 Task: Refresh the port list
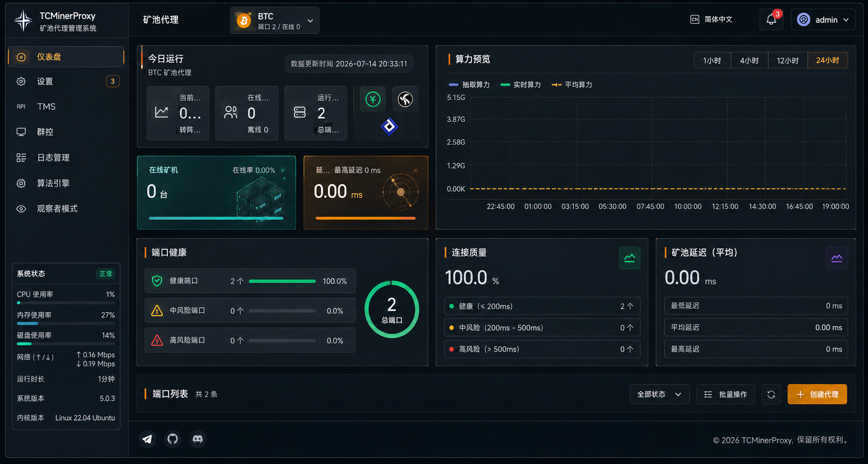click(771, 394)
